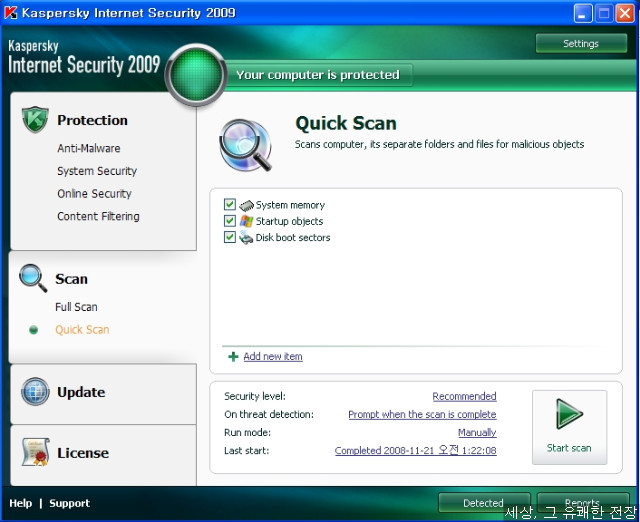
Task: Uncheck the Disk boot sectors checkbox
Action: click(x=230, y=237)
